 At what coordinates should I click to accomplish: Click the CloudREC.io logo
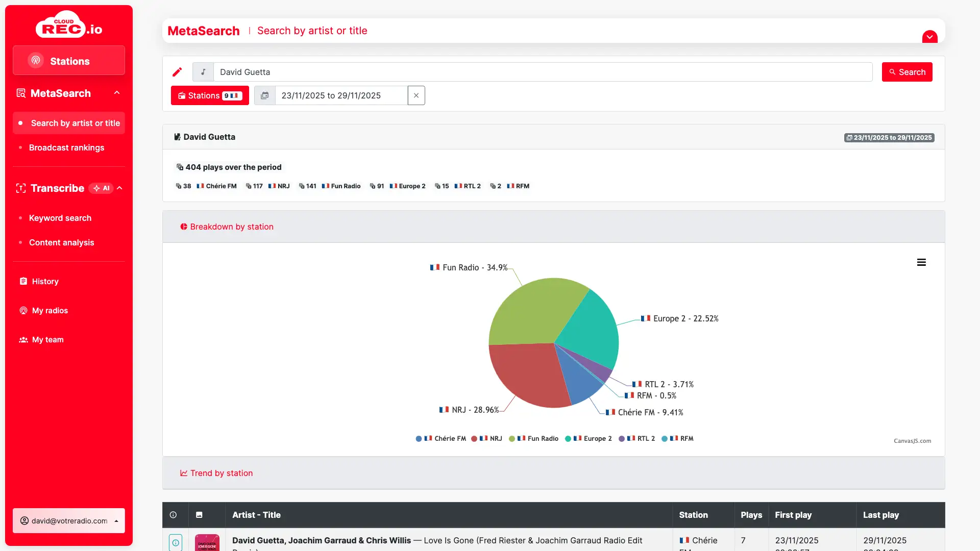tap(69, 25)
